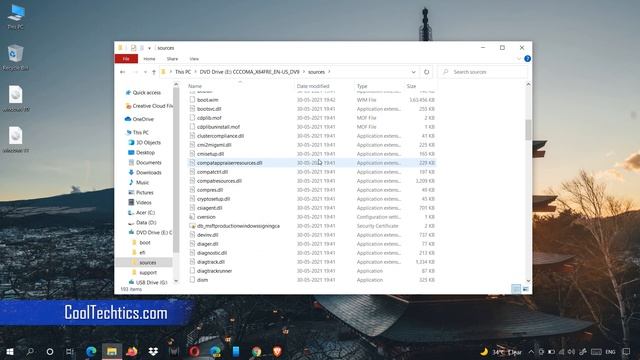The image size is (640, 360).
Task: Expand the ribbon with chevron
Action: click(x=519, y=59)
